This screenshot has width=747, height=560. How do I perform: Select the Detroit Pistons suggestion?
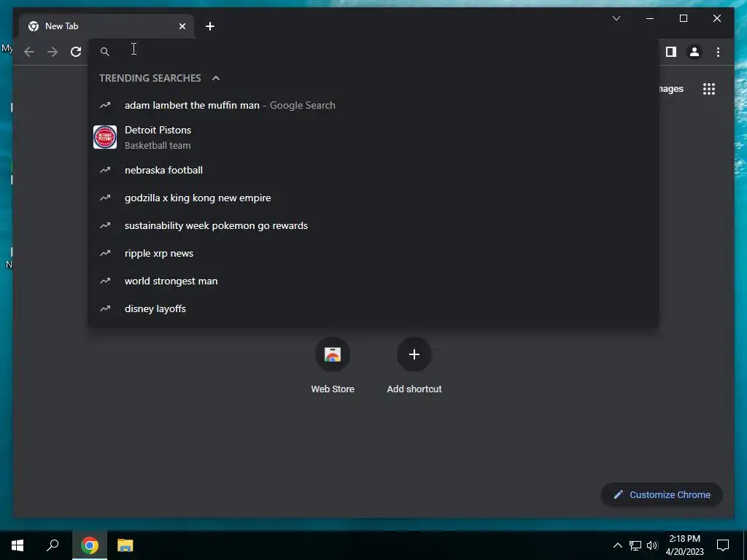(x=373, y=137)
